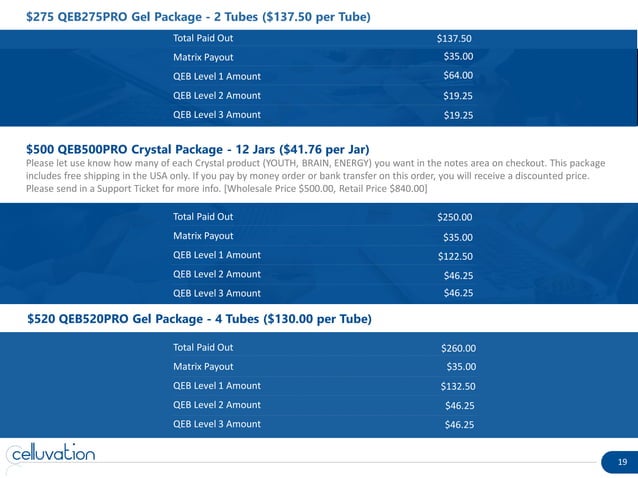Image resolution: width=638 pixels, height=478 pixels.
Task: Click the $132.50 QEB Level 1 amount
Action: tap(457, 386)
